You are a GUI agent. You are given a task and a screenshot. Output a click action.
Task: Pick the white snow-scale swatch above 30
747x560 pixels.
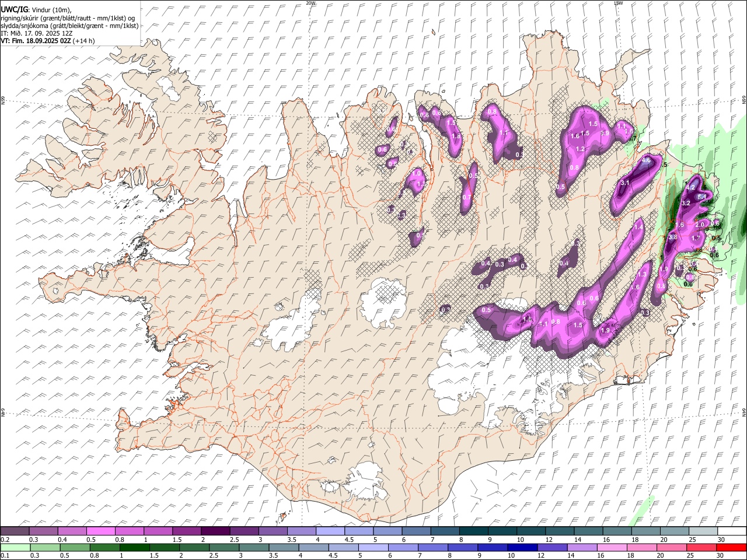[732, 531]
